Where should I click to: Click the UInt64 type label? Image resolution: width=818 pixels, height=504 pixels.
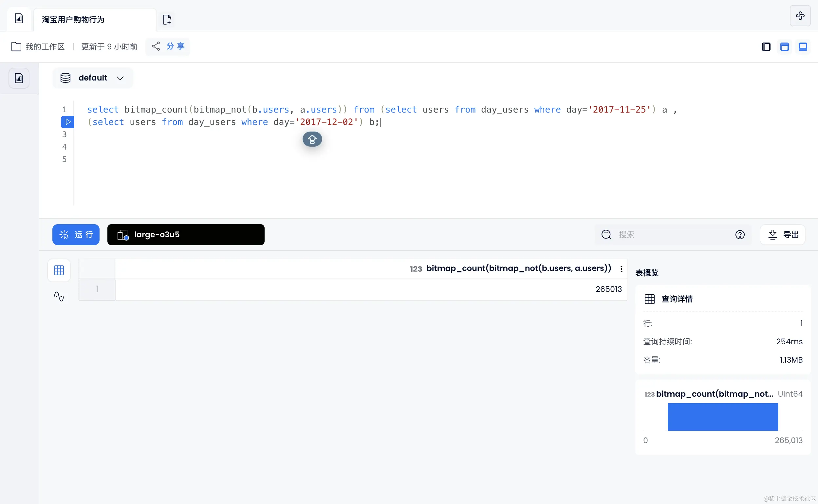pos(790,394)
